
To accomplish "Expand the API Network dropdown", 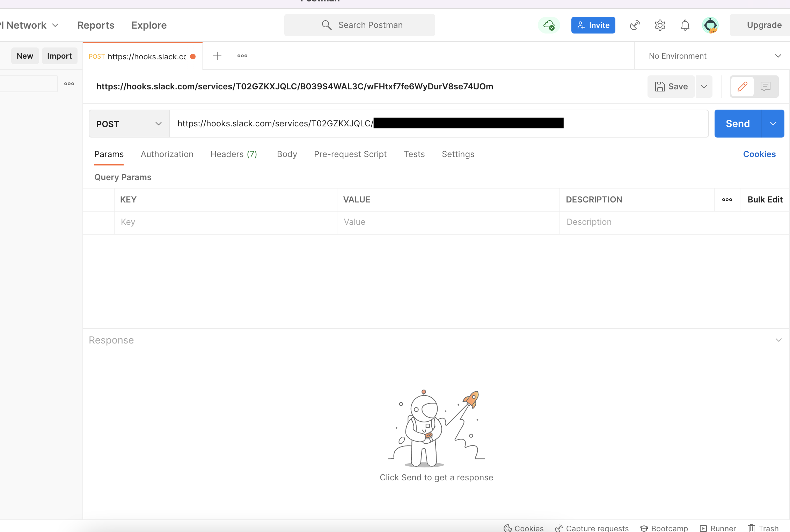I will pos(29,25).
